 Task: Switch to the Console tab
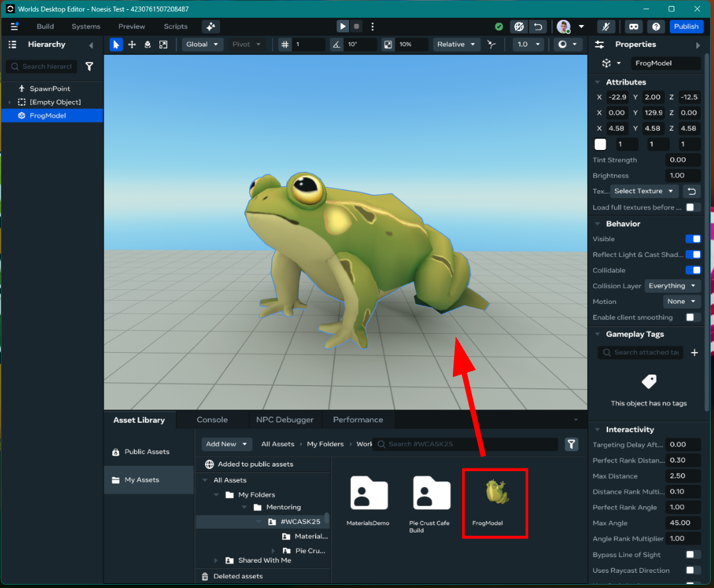[212, 420]
